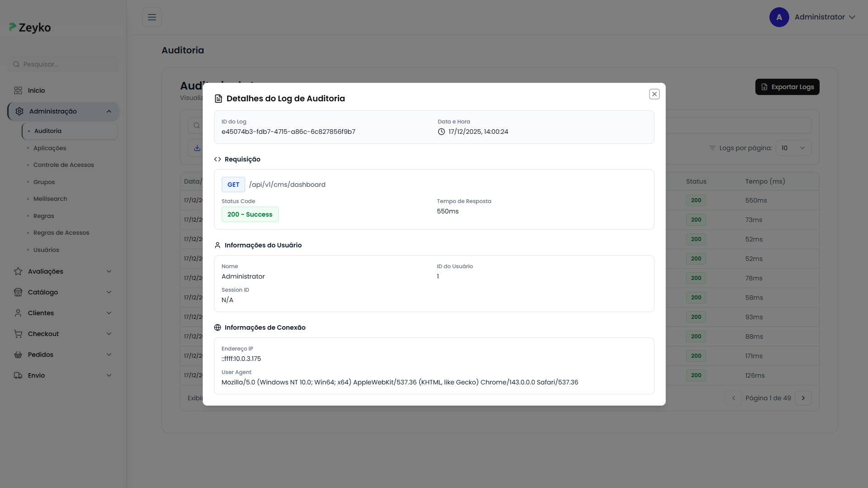Select the Início home icon
868x488 pixels.
pos(18,90)
